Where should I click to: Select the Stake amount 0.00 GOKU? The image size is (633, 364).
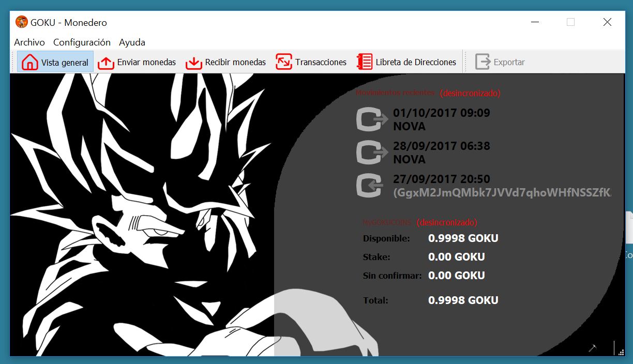457,257
